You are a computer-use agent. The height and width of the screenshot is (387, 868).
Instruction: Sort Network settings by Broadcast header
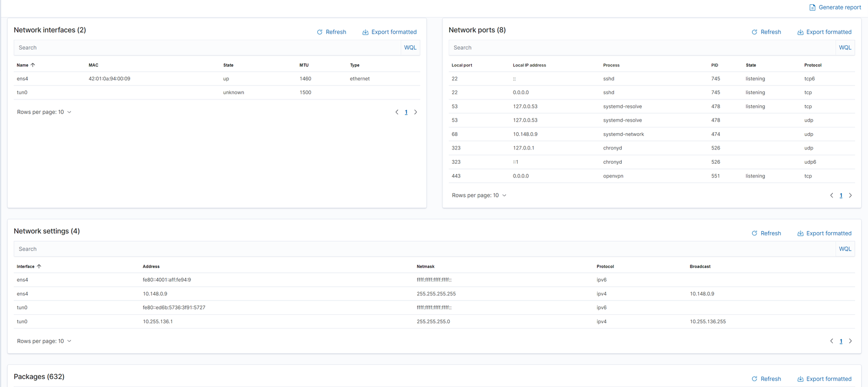[700, 266]
